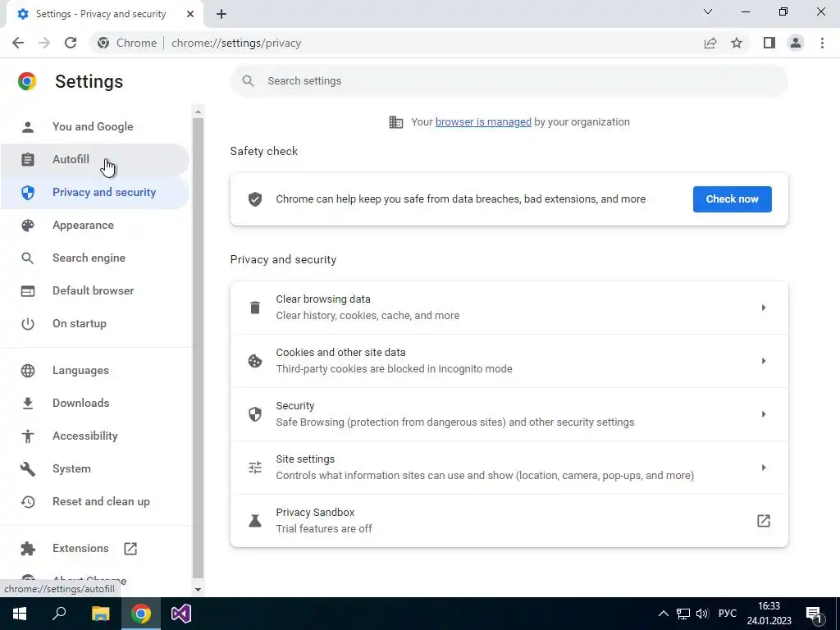This screenshot has height=630, width=840.
Task: Click the Appearance palette icon
Action: pos(28,225)
